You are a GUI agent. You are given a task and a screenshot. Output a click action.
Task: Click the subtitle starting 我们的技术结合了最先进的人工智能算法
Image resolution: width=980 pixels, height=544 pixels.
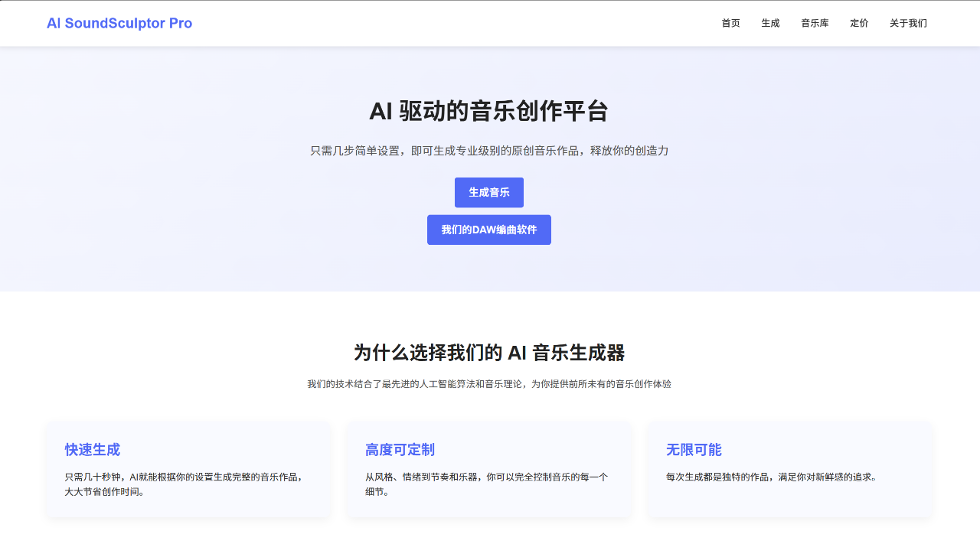click(489, 384)
